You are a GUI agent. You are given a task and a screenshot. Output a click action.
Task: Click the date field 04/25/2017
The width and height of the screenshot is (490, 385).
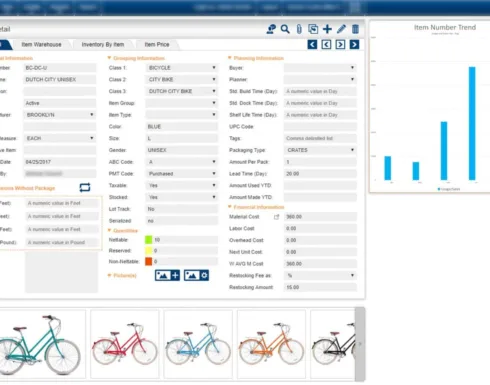click(60, 162)
